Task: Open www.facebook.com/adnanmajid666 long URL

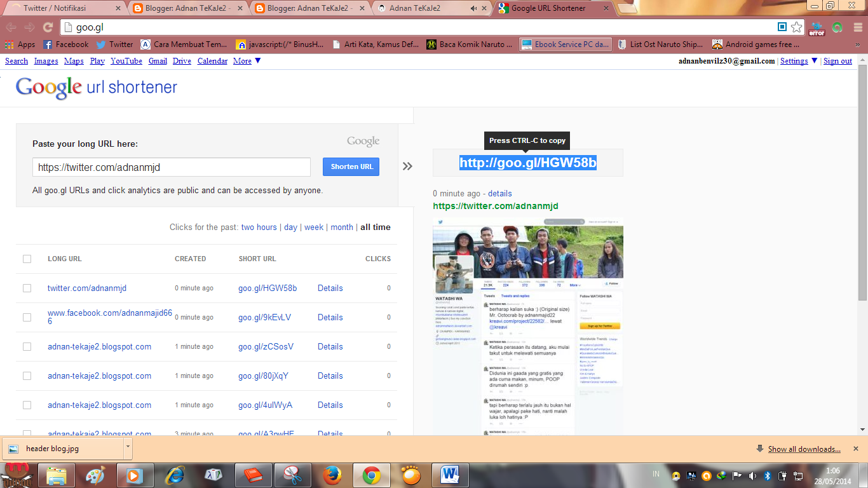Action: point(109,317)
